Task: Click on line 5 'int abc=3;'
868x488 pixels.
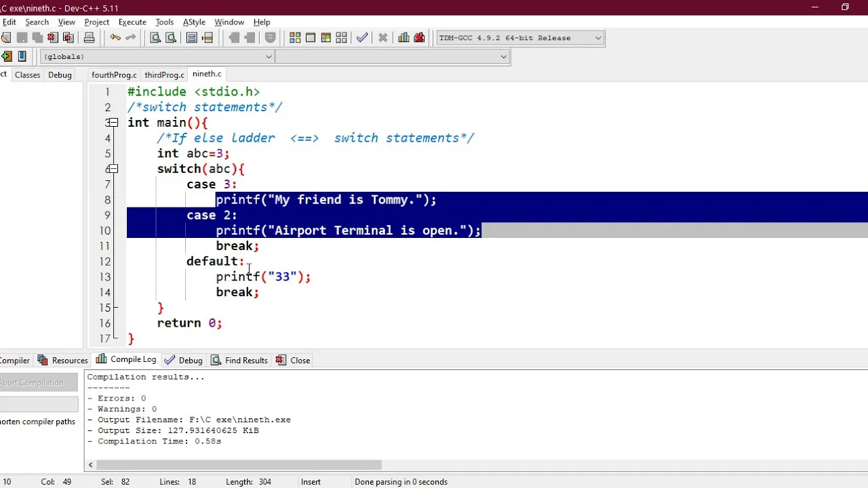Action: (193, 153)
